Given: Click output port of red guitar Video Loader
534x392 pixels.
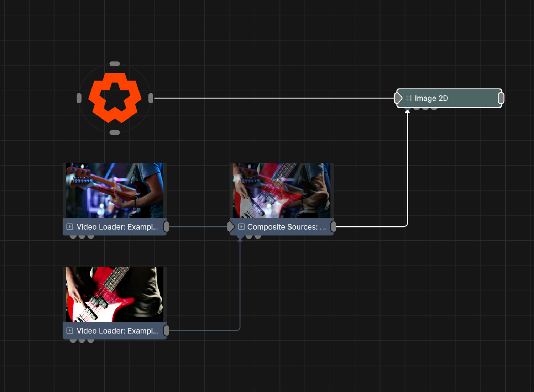Looking at the screenshot, I should pos(166,331).
